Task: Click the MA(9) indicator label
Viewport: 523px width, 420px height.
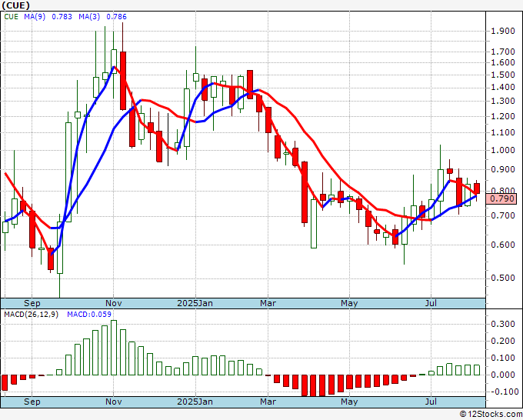Action: tap(35, 17)
